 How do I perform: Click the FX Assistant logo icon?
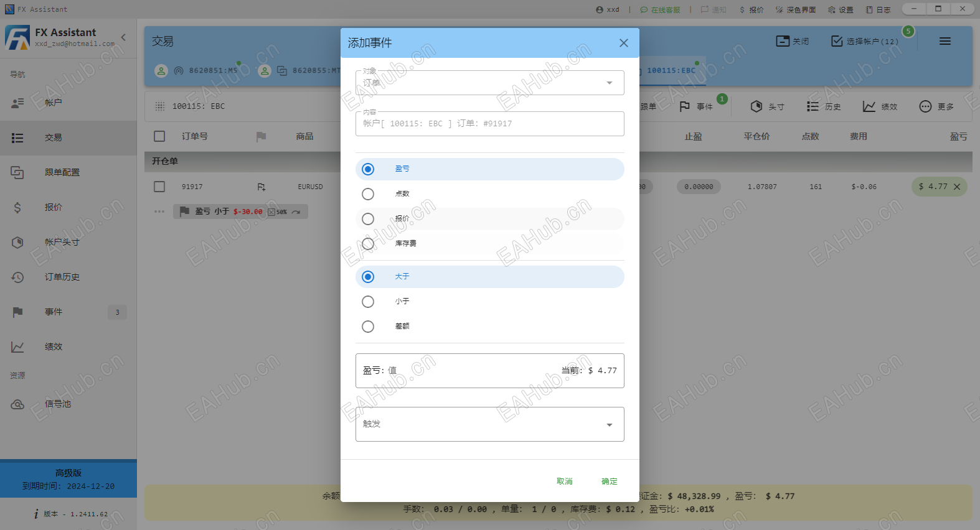(17, 37)
